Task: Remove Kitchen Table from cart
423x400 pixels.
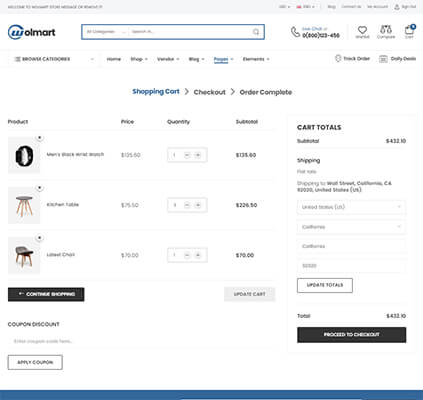Action: pos(40,188)
